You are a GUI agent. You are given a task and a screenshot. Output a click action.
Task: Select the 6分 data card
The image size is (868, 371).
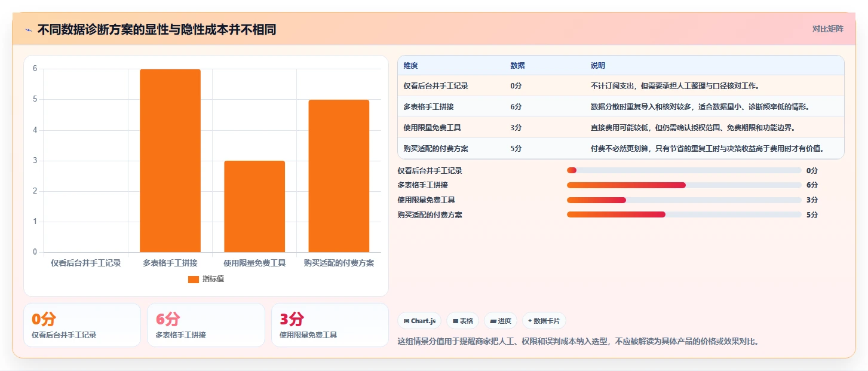(x=206, y=325)
